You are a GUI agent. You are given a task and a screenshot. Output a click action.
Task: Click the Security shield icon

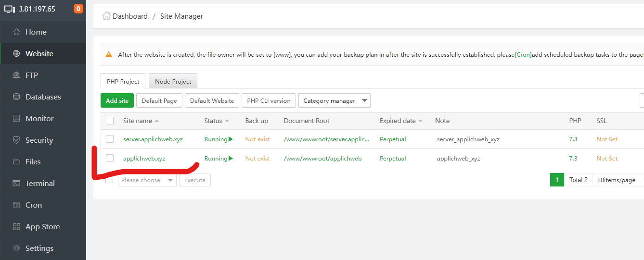pyautogui.click(x=16, y=140)
